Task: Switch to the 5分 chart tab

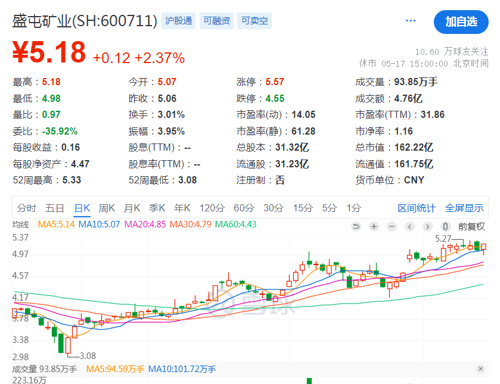Action: [329, 208]
